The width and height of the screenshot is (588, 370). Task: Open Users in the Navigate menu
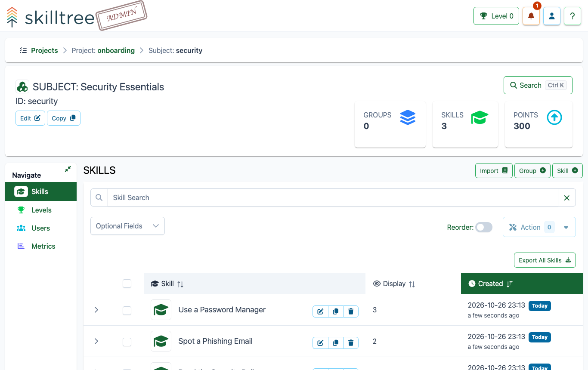tap(41, 228)
